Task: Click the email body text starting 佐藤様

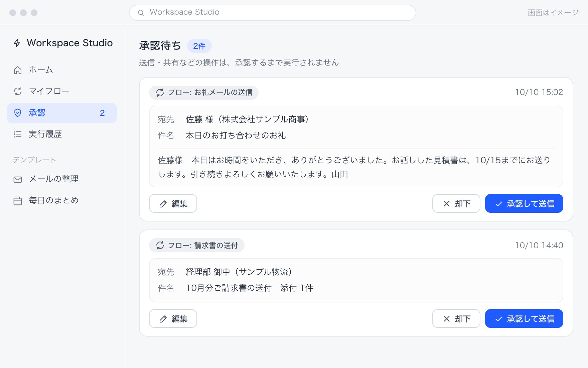Action: pos(354,167)
